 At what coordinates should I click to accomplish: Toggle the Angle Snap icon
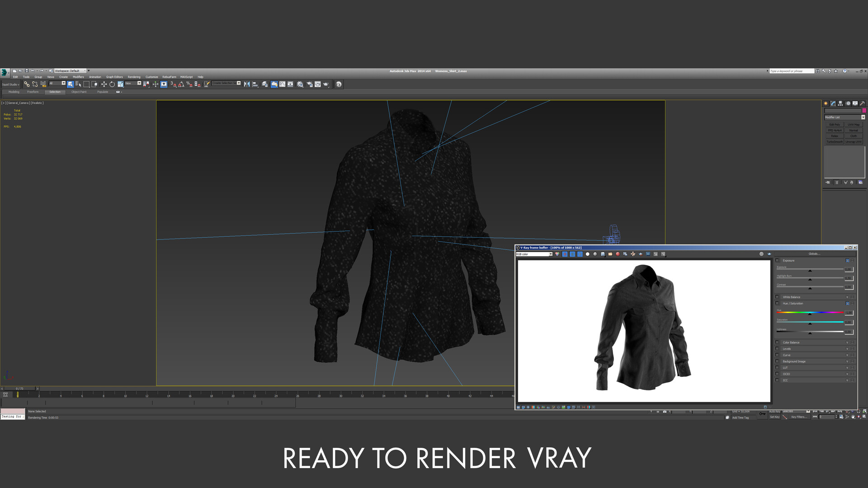point(181,84)
